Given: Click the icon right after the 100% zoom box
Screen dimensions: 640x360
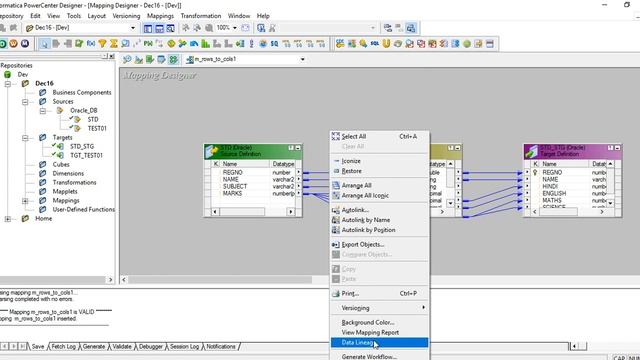Looking at the screenshot, I should click(x=245, y=28).
